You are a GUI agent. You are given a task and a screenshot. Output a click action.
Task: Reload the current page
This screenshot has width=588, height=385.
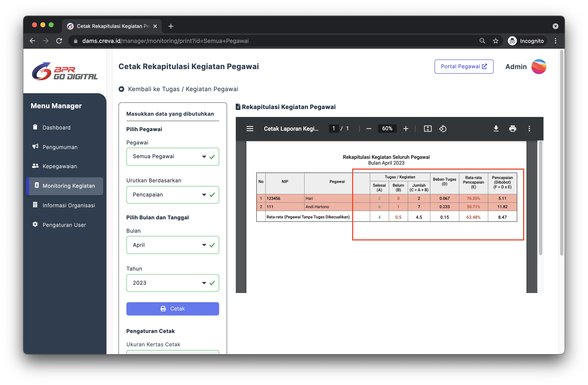(59, 41)
